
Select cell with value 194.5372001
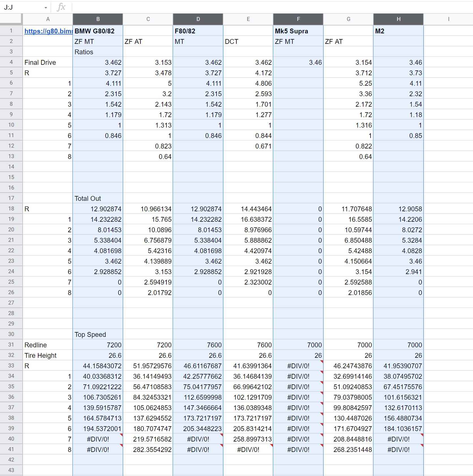pyautogui.click(x=98, y=428)
